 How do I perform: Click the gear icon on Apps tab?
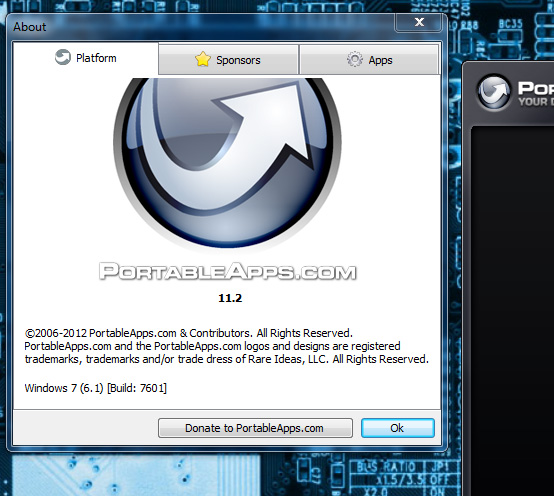point(354,59)
